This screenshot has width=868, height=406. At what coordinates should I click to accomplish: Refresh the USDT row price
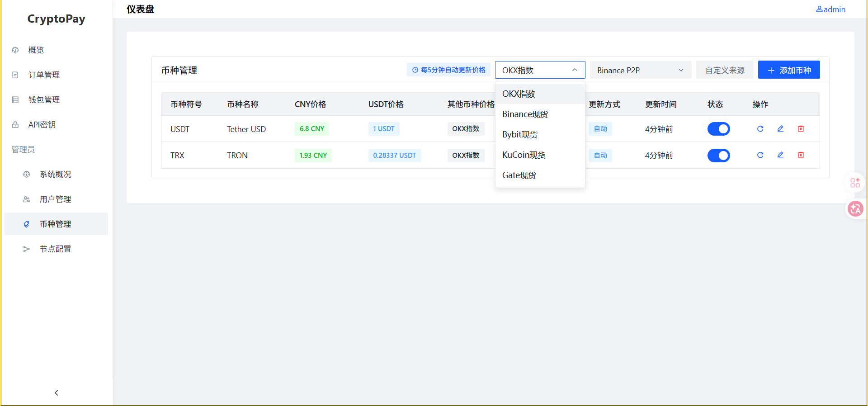(x=760, y=129)
